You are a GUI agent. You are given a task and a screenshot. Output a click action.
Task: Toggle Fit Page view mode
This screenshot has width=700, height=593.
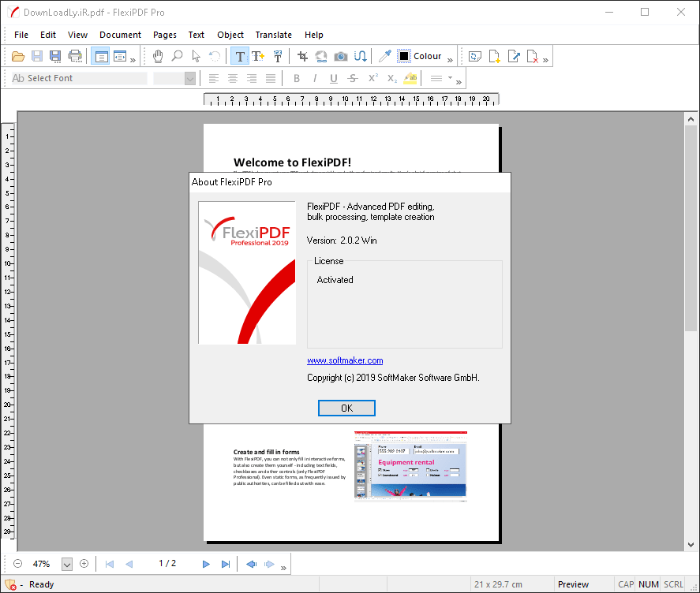(x=100, y=56)
